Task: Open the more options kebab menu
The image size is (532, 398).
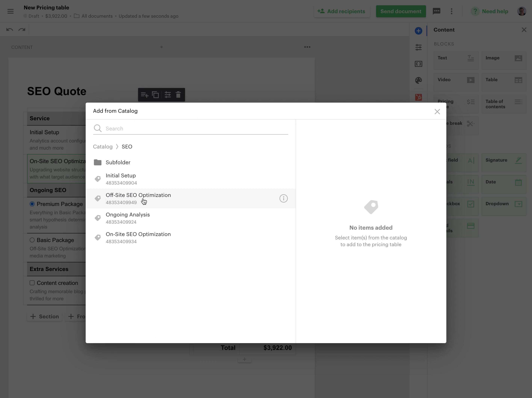Action: click(451, 11)
